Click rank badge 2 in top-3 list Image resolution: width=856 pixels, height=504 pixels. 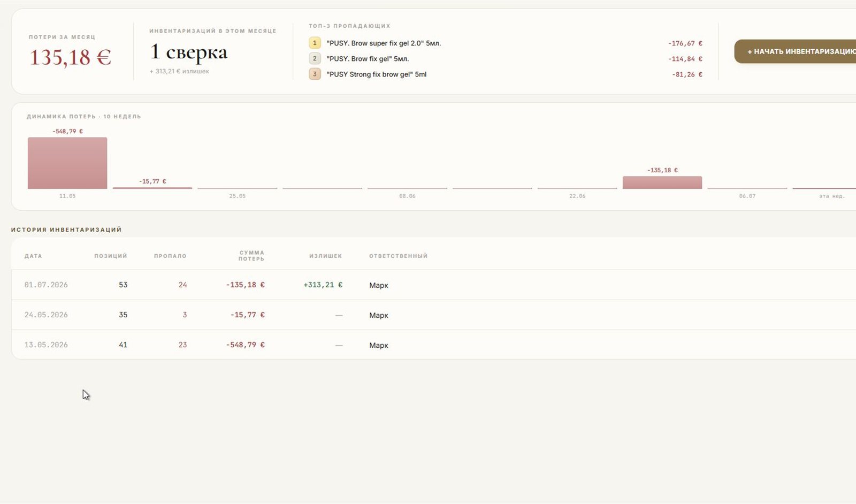click(x=315, y=58)
